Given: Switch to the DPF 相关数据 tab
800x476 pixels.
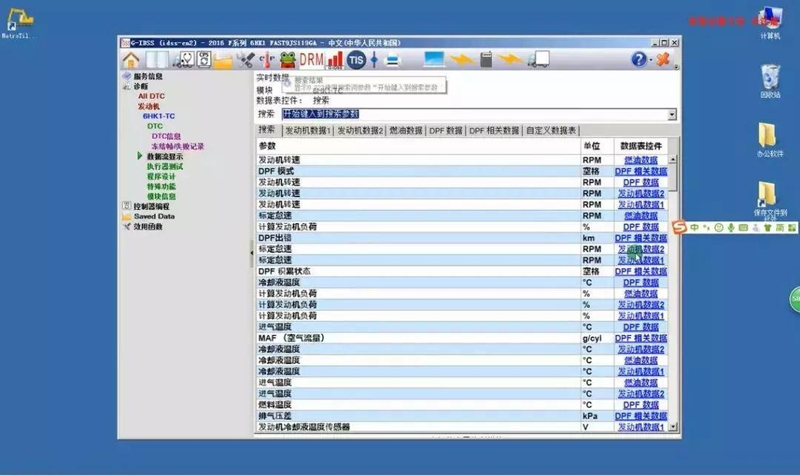Looking at the screenshot, I should 494,130.
